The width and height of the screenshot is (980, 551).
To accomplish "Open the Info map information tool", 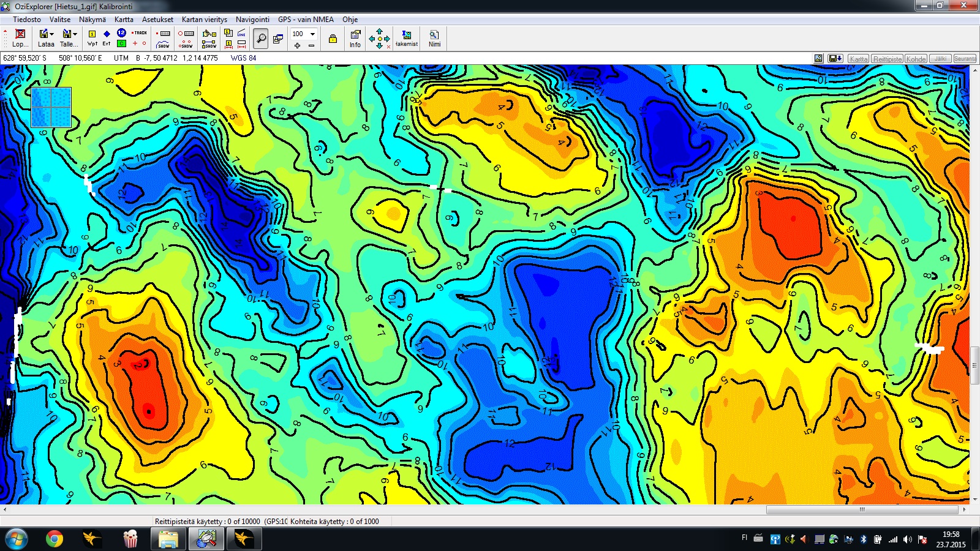I will (x=355, y=38).
